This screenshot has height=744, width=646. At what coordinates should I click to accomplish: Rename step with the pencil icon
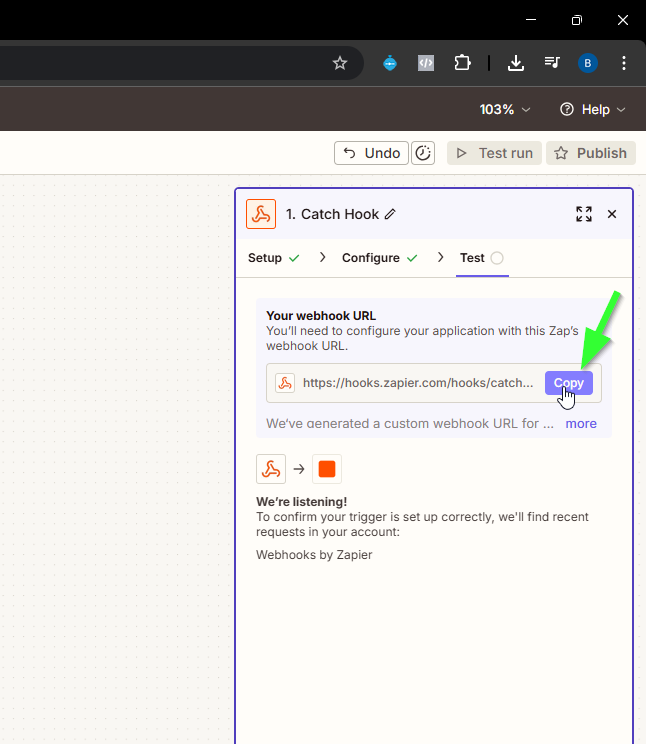click(390, 214)
